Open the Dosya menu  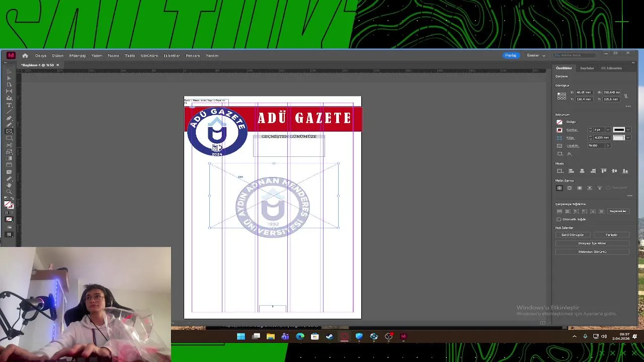pyautogui.click(x=41, y=55)
